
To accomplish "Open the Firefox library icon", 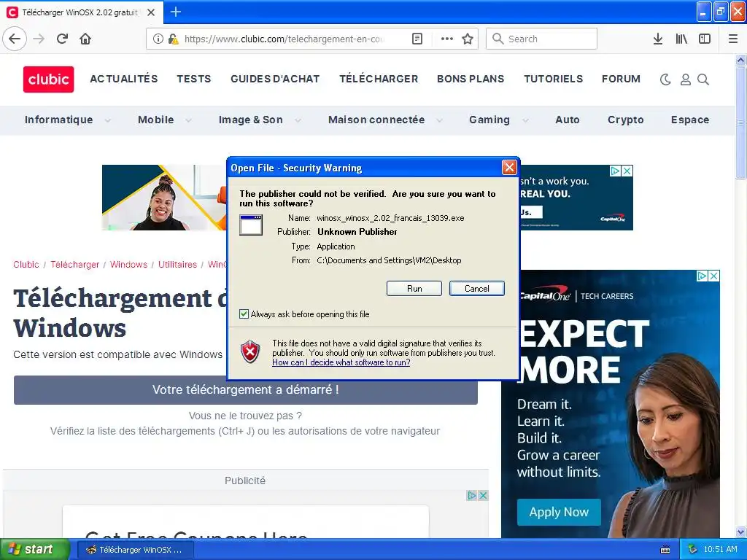I will [681, 39].
